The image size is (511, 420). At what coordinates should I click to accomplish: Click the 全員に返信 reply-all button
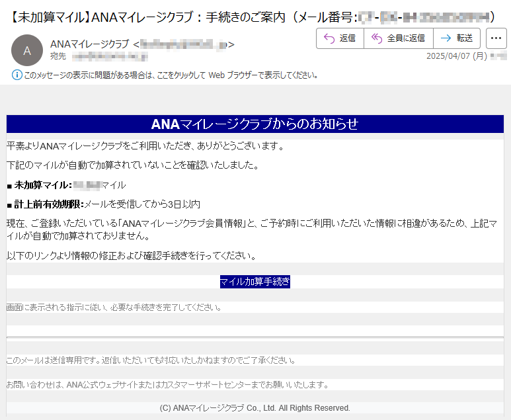click(x=398, y=38)
